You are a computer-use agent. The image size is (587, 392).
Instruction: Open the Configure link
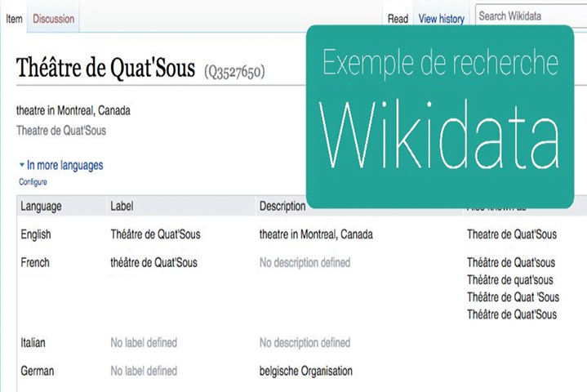pos(33,182)
